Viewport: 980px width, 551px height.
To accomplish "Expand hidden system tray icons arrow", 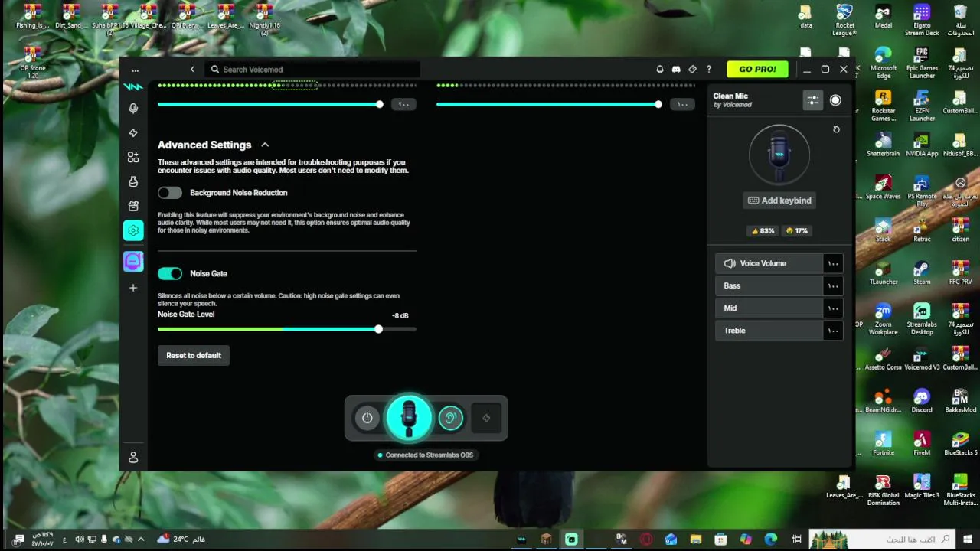I will pos(141,540).
